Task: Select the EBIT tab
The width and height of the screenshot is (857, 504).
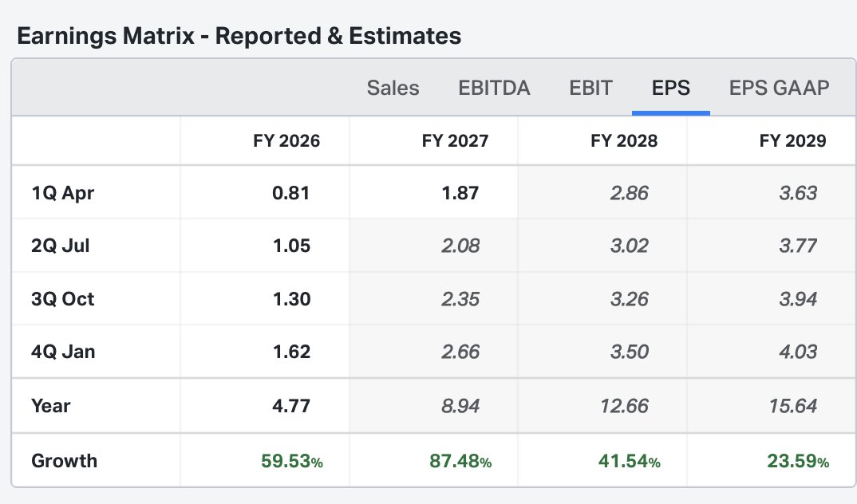Action: (590, 88)
